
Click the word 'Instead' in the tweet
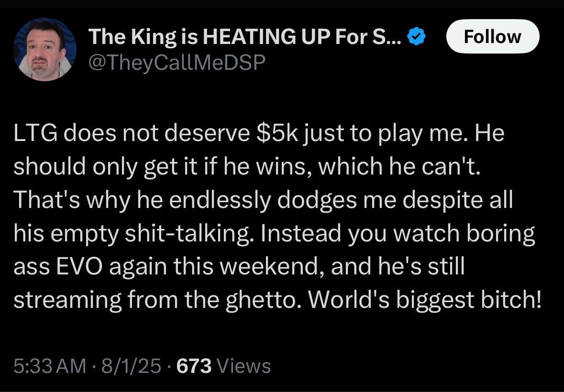(300, 233)
